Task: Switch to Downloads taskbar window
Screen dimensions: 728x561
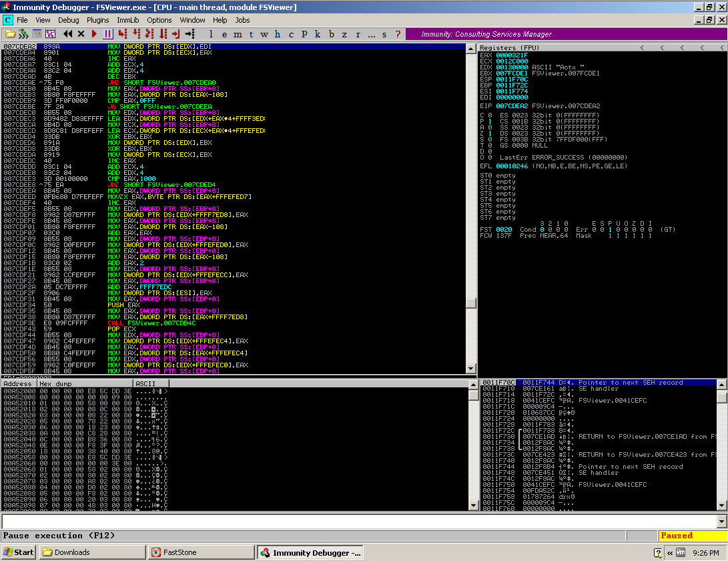Action: coord(92,552)
